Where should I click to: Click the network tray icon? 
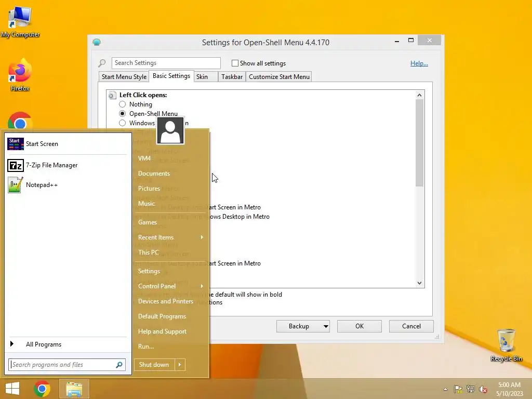tap(471, 389)
